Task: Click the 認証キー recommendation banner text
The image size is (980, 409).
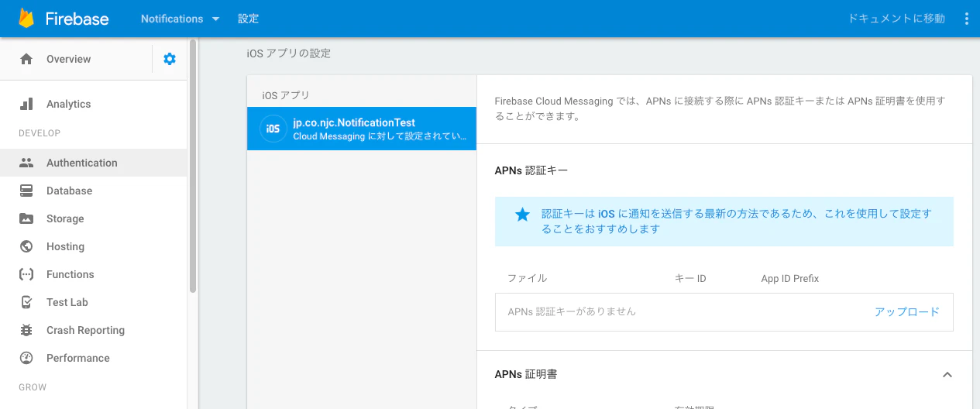Action: pyautogui.click(x=737, y=222)
